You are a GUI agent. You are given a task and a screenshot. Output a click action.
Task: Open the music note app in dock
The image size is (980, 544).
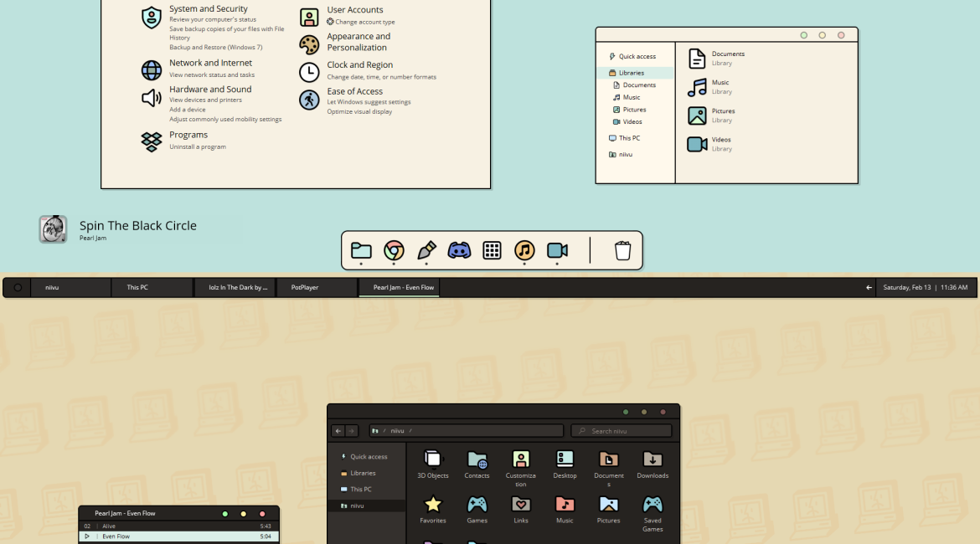tap(524, 250)
